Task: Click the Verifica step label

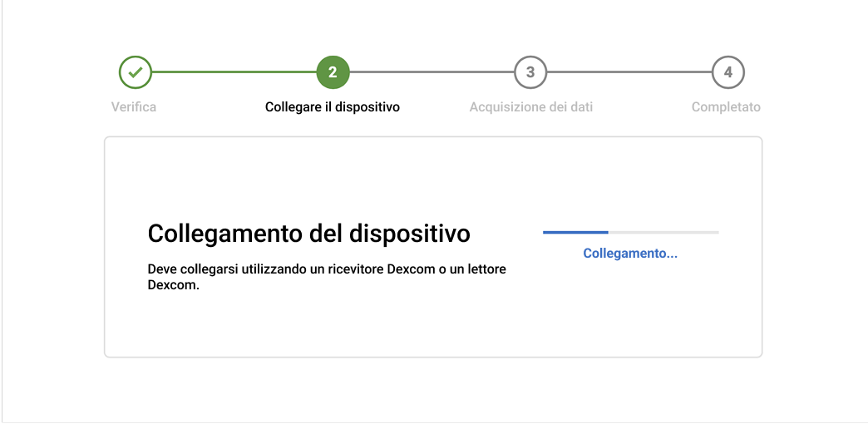Action: click(134, 107)
